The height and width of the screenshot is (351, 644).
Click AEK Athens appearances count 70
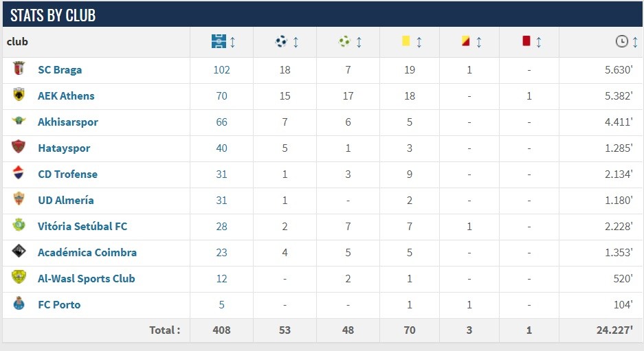[221, 96]
